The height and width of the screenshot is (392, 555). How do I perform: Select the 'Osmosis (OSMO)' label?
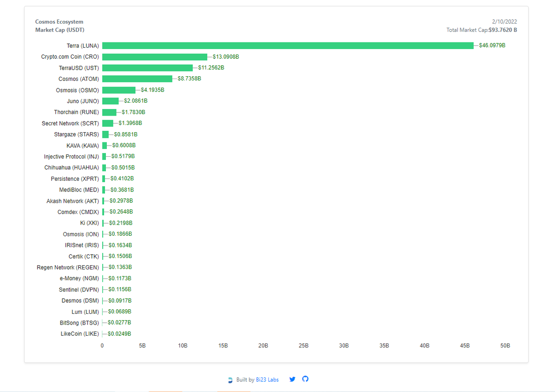77,90
